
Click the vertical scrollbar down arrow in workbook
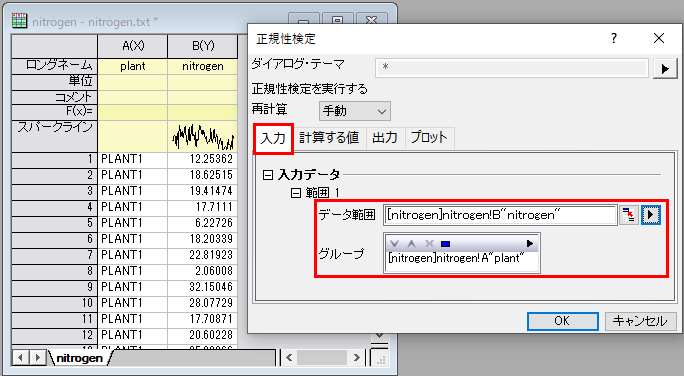(x=380, y=336)
